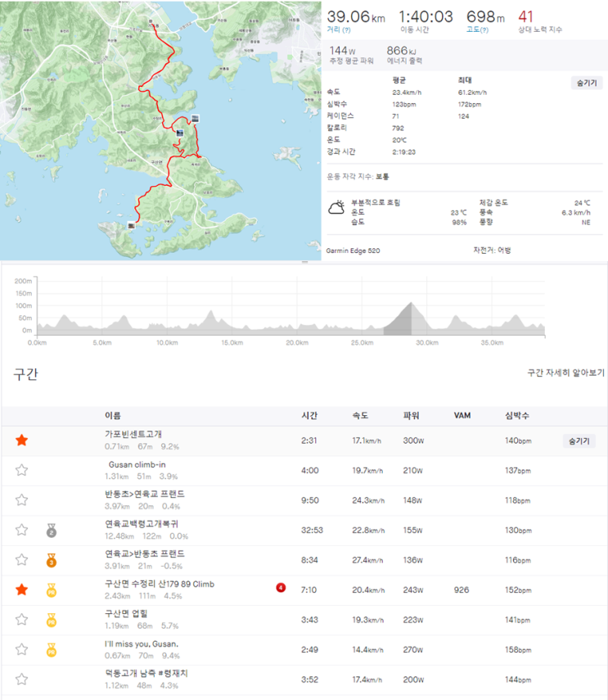Click the 부분적으로 흐림 weather text
This screenshot has height=700, width=608.
tap(376, 203)
